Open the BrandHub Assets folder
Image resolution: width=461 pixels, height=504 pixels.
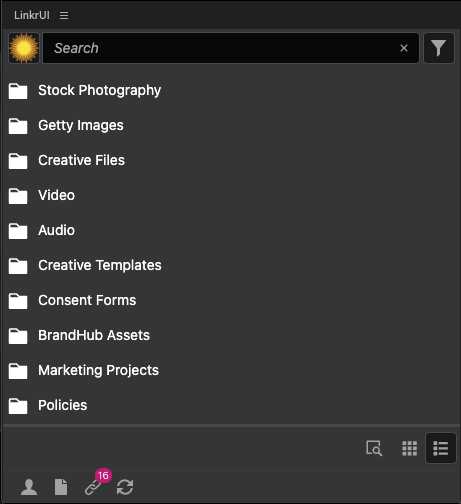[x=94, y=335]
